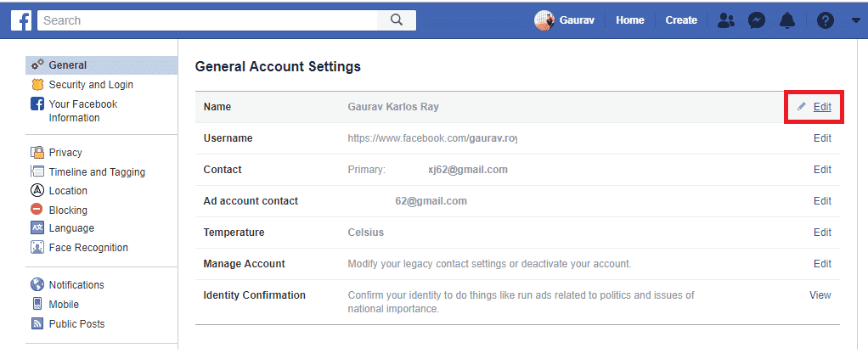This screenshot has width=868, height=359.
Task: Go to Face Recognition settings
Action: pos(88,248)
